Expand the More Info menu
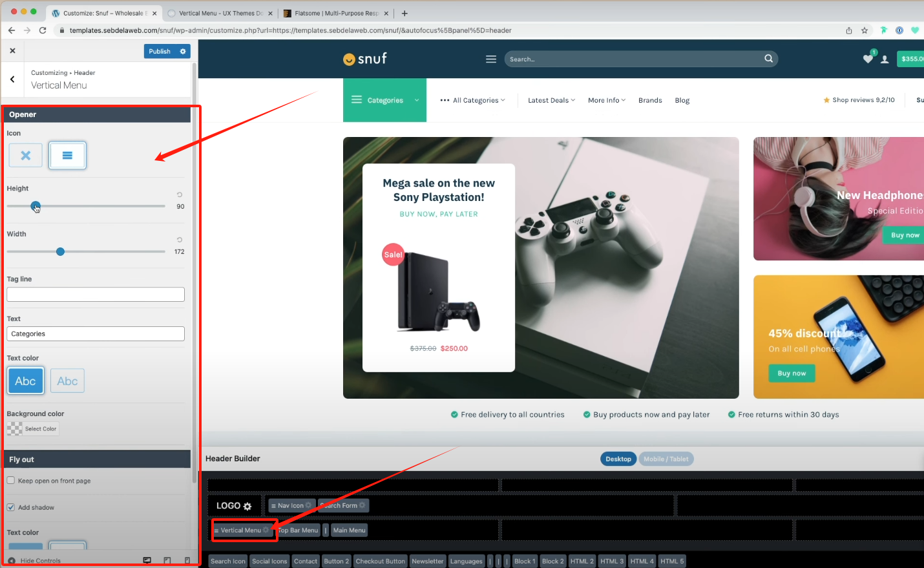 point(606,100)
